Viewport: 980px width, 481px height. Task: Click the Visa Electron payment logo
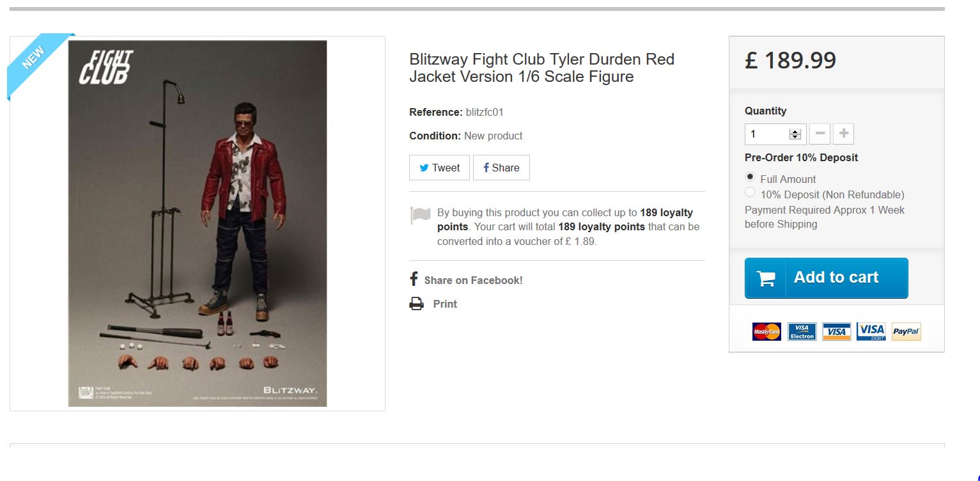802,331
